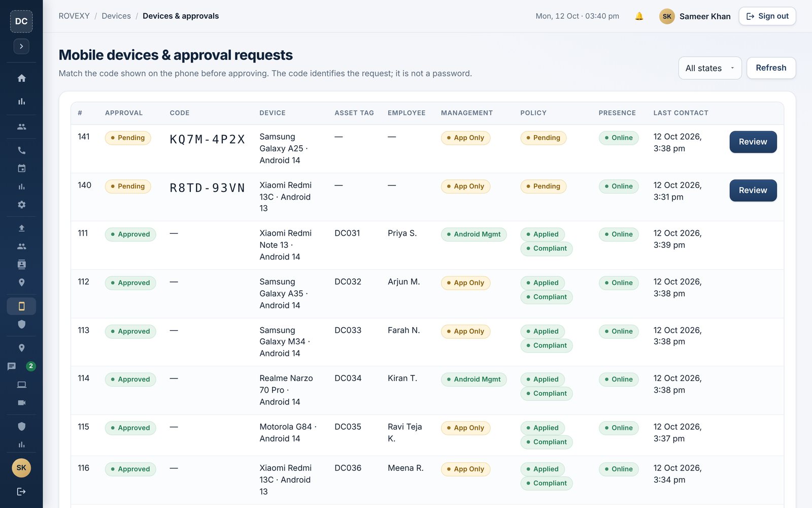Viewport: 812px width, 508px height.
Task: Click the Devices & approvals breadcrumb
Action: coord(181,16)
